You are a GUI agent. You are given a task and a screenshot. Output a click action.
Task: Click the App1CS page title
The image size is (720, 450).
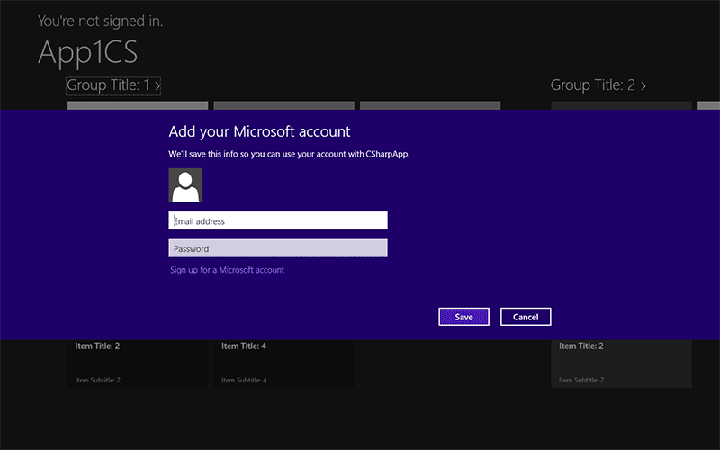[x=88, y=52]
